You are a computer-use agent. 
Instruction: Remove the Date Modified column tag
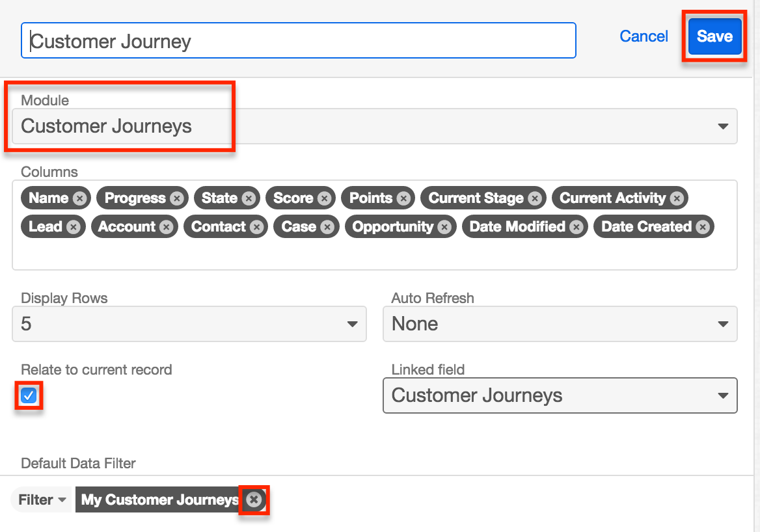point(577,227)
